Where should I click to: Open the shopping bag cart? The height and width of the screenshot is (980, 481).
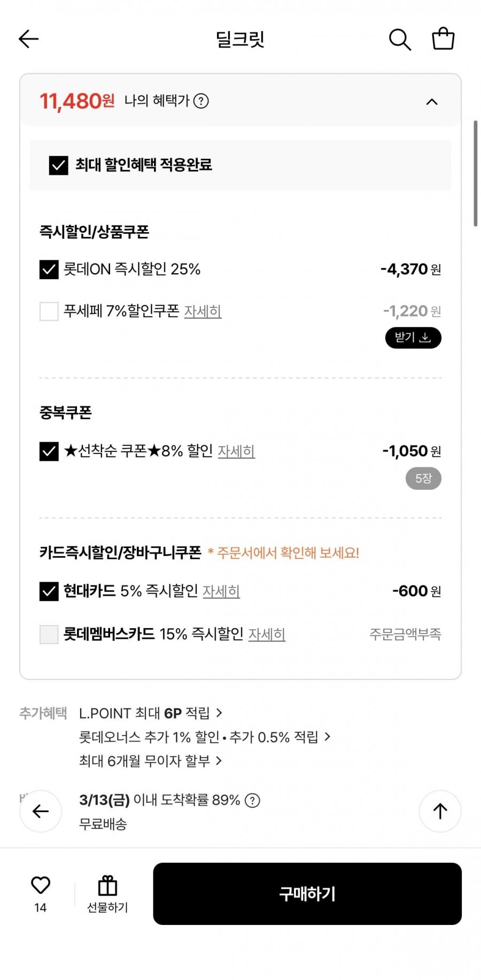click(443, 39)
